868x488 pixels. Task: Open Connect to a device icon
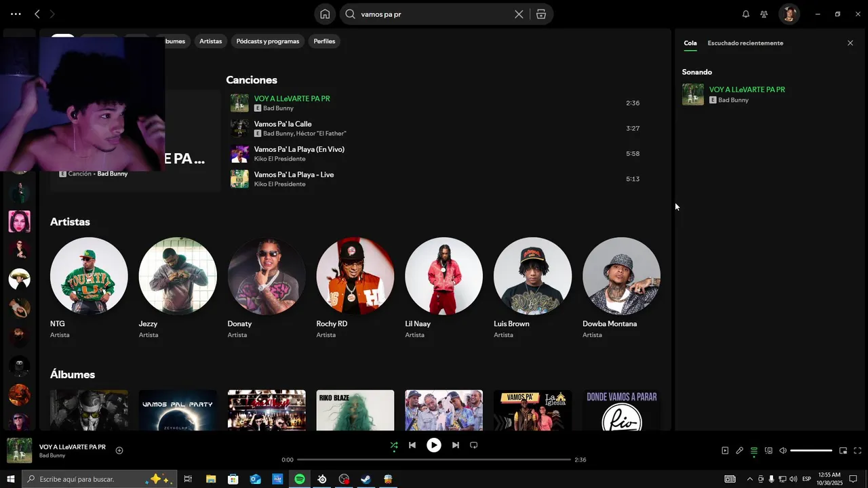768,451
